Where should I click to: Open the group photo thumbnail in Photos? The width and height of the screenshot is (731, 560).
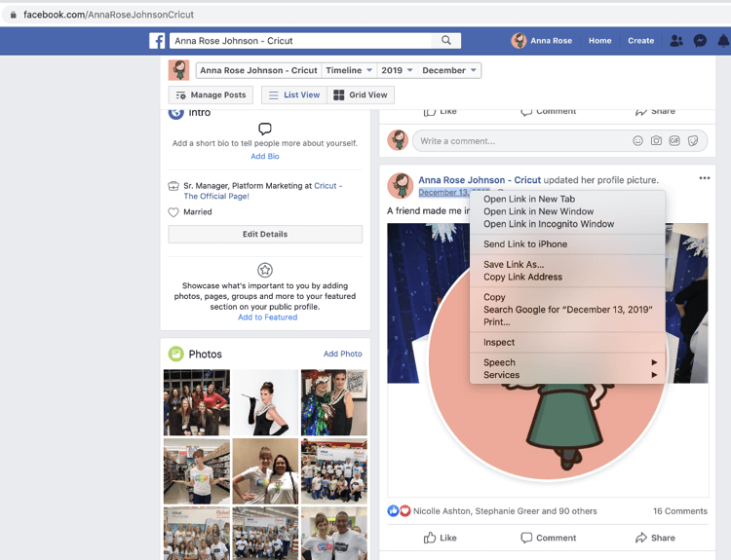197,402
